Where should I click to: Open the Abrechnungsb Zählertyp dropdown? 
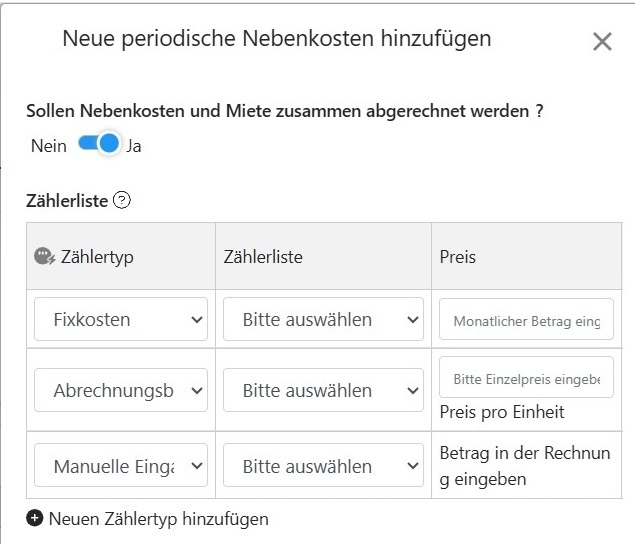coord(121,391)
